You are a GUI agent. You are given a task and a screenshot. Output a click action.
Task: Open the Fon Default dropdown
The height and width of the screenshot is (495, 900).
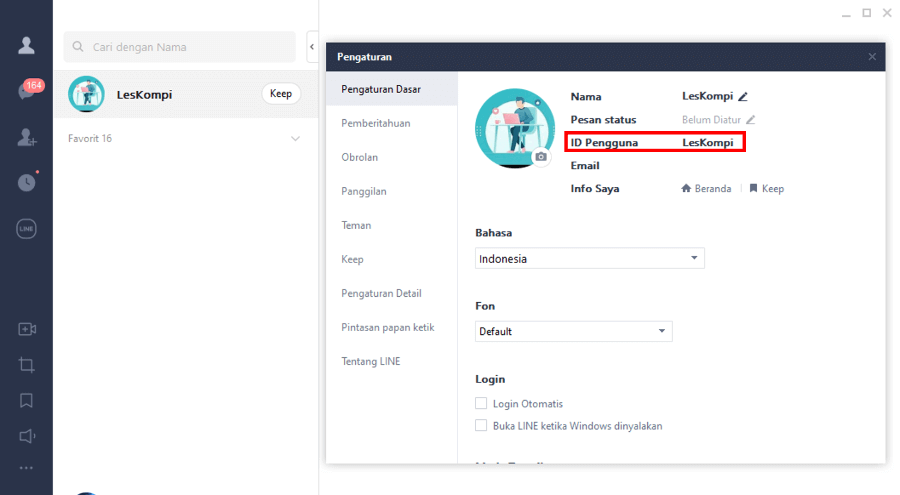(x=573, y=331)
